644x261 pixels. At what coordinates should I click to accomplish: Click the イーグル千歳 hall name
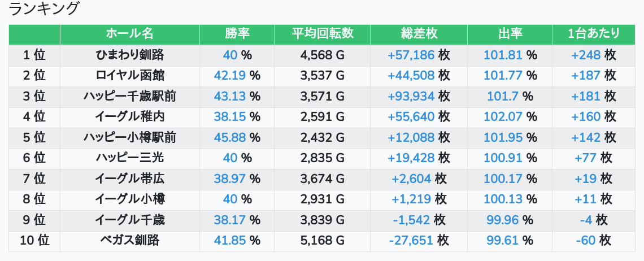point(129,220)
